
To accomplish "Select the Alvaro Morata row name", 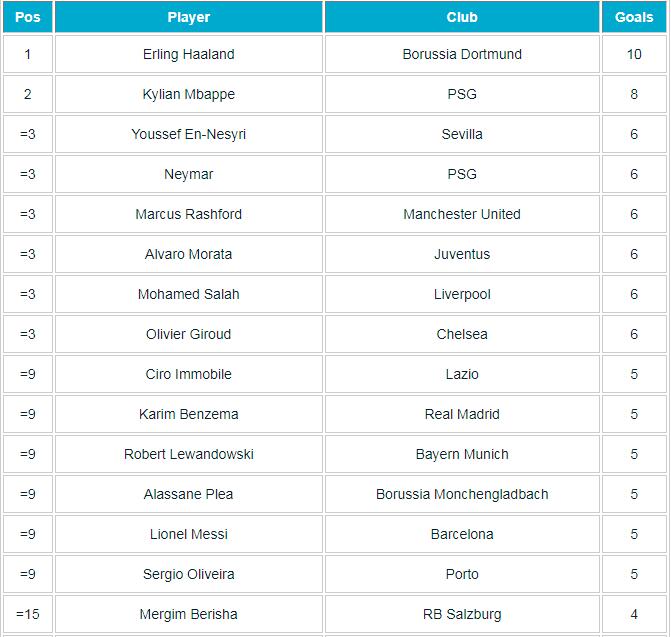I will pos(189,254).
